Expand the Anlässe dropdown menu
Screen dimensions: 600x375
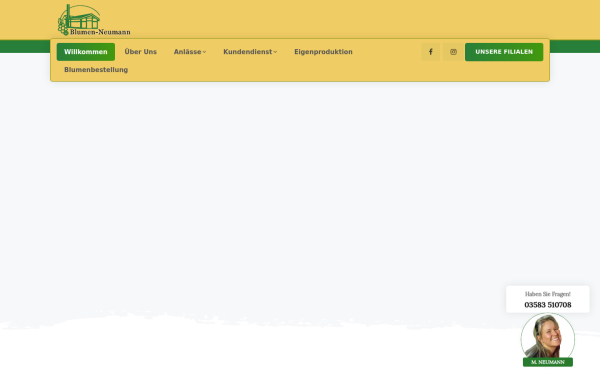(190, 52)
